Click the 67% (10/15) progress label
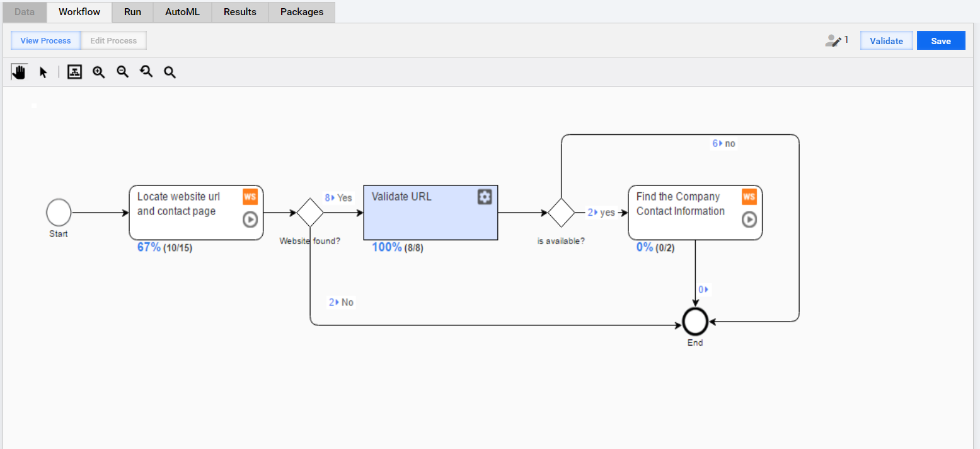Viewport: 980px width, 449px height. point(164,248)
